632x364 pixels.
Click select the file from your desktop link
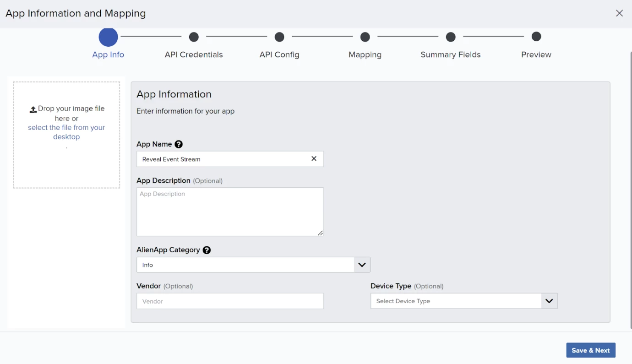(x=66, y=132)
